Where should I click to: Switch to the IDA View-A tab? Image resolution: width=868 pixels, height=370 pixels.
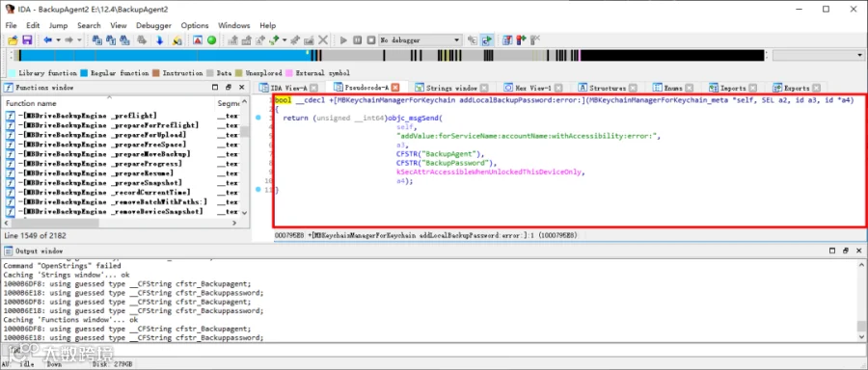click(x=288, y=88)
